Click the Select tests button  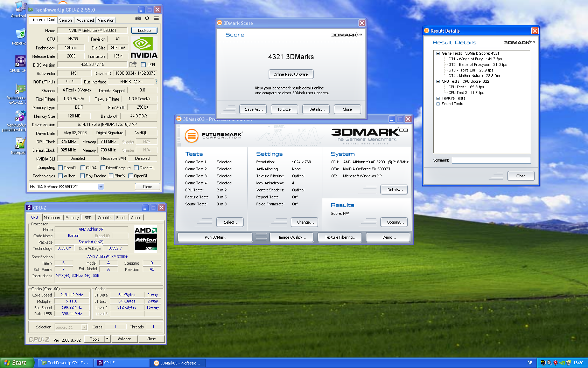coord(230,222)
